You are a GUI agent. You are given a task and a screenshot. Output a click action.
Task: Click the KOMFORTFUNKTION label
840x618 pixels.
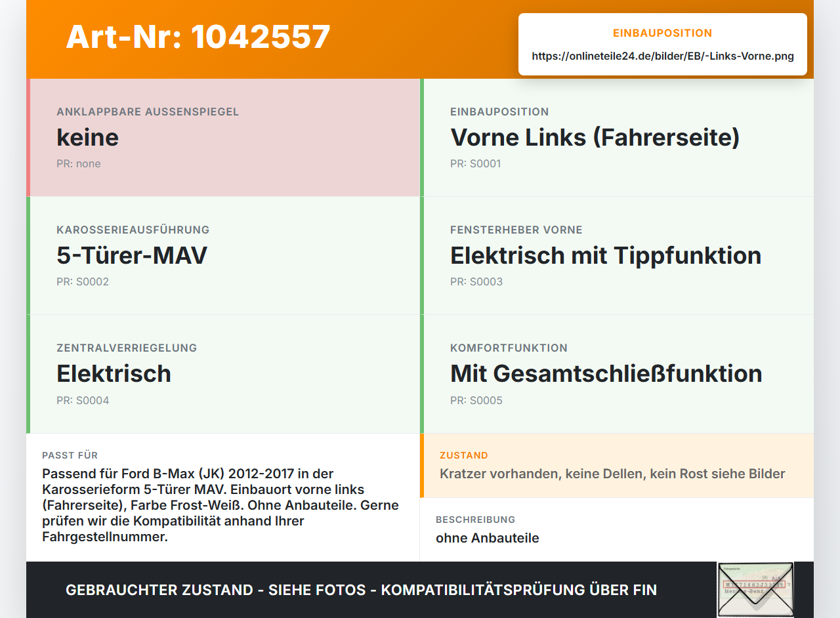[x=509, y=348]
